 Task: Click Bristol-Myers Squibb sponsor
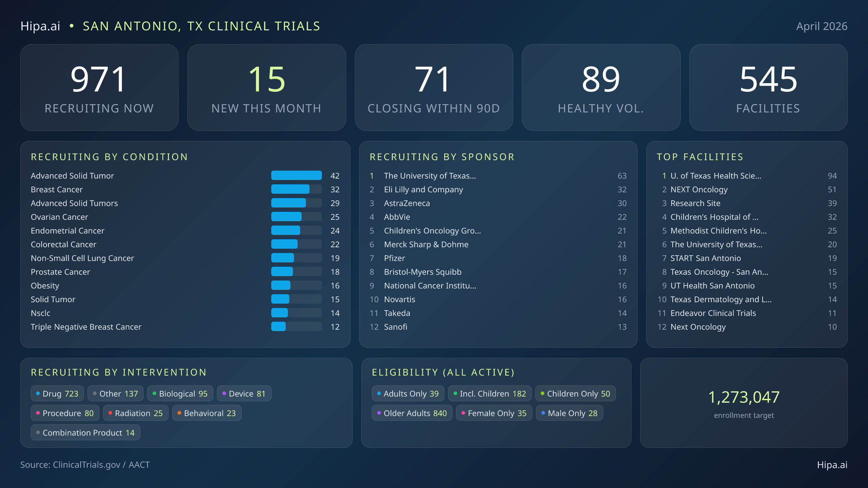click(498, 272)
